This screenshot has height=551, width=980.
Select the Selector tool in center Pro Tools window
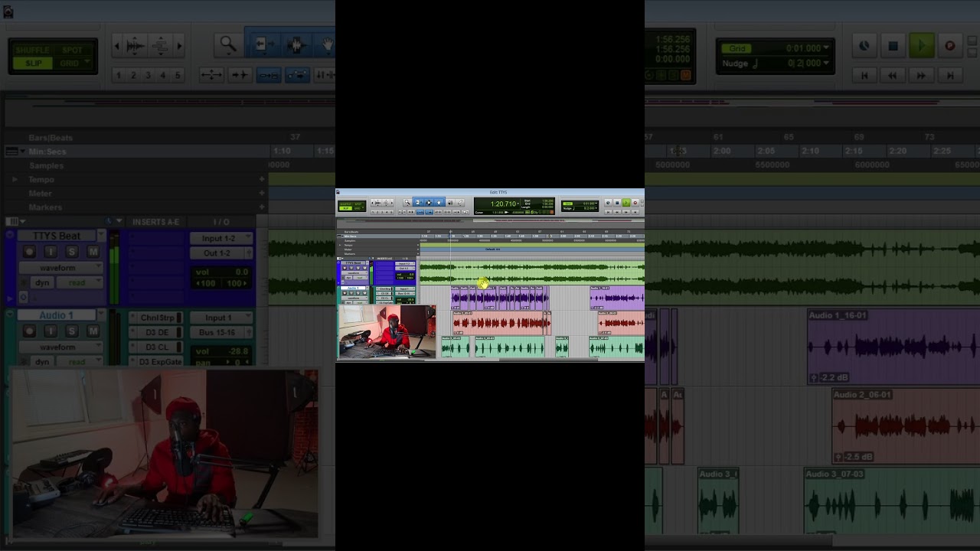tap(429, 203)
